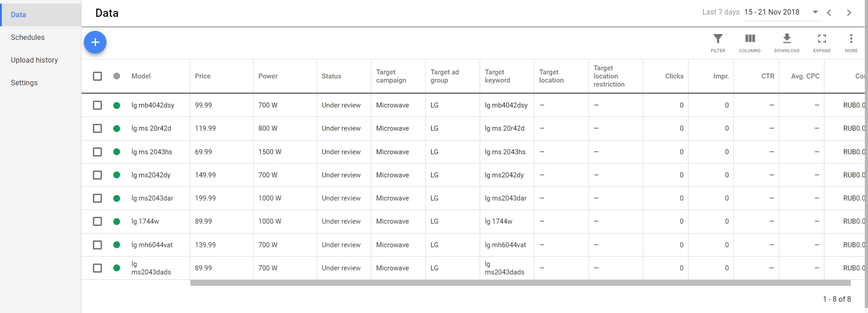Sort by the Price column header
The image size is (868, 313).
point(203,76)
